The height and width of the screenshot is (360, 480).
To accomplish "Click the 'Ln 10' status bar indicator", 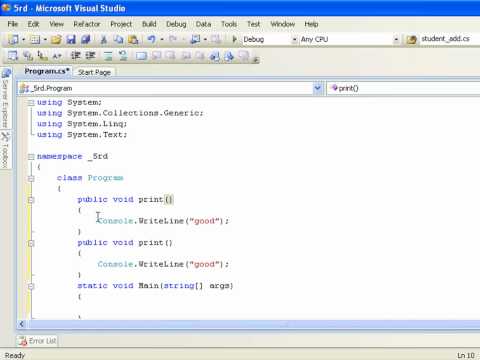I will (x=466, y=355).
